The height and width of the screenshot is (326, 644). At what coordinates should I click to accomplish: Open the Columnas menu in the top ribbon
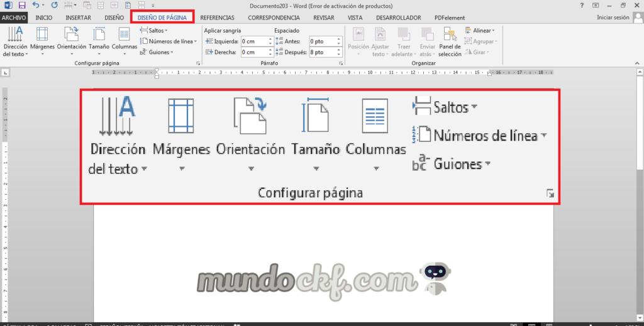coord(125,41)
